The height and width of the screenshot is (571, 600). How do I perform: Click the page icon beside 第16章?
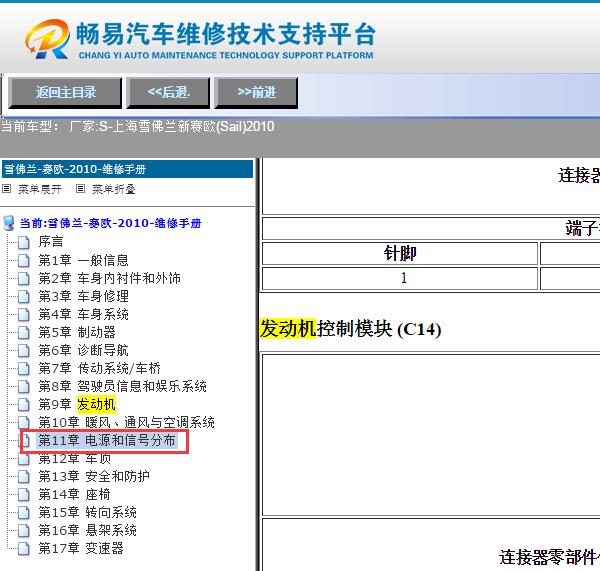[24, 530]
